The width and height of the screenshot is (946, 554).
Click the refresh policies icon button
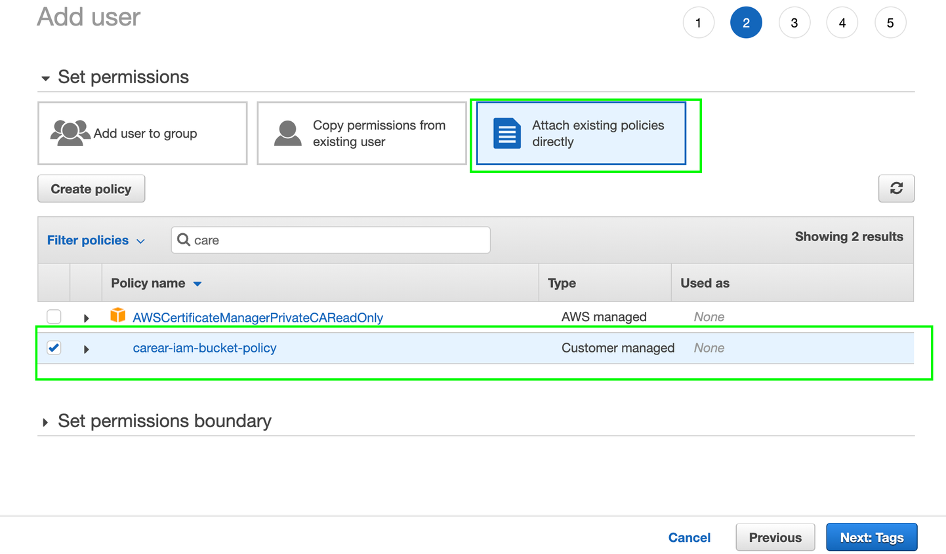click(x=896, y=188)
